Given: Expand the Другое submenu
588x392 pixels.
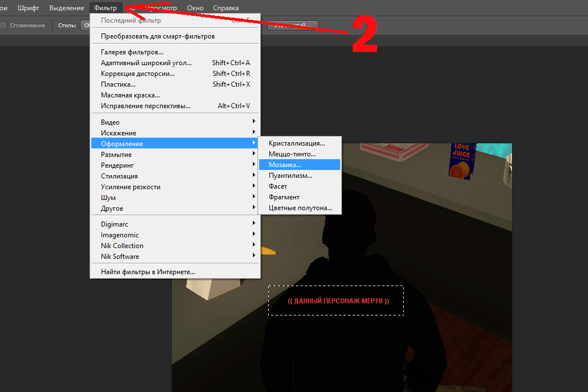Looking at the screenshot, I should (x=175, y=208).
